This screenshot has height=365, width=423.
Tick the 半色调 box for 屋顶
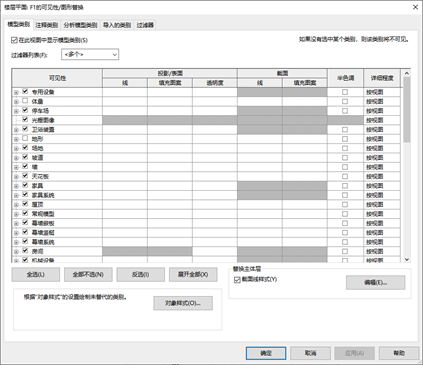tap(345, 204)
